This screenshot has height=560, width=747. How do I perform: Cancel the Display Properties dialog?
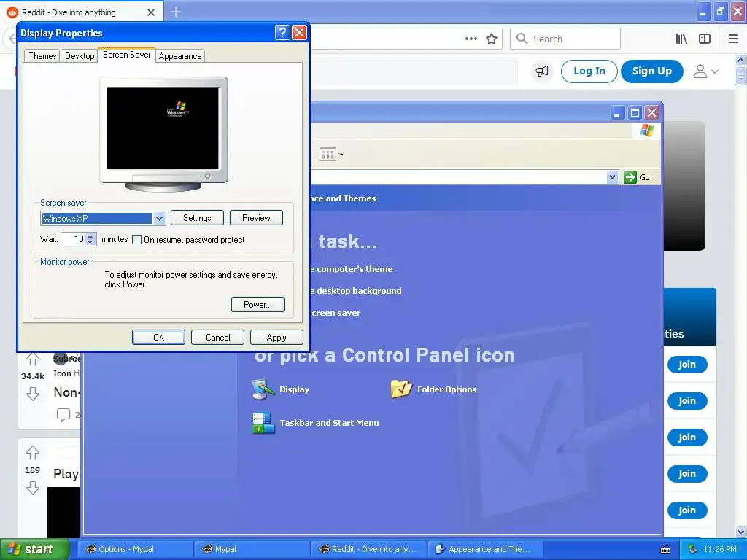[x=217, y=337]
